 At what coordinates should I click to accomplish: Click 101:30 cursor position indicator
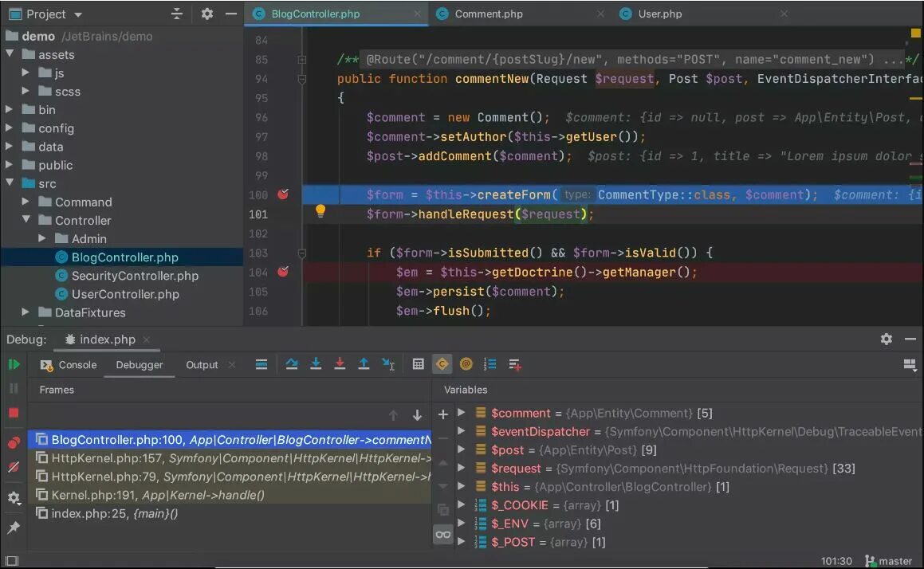[836, 561]
